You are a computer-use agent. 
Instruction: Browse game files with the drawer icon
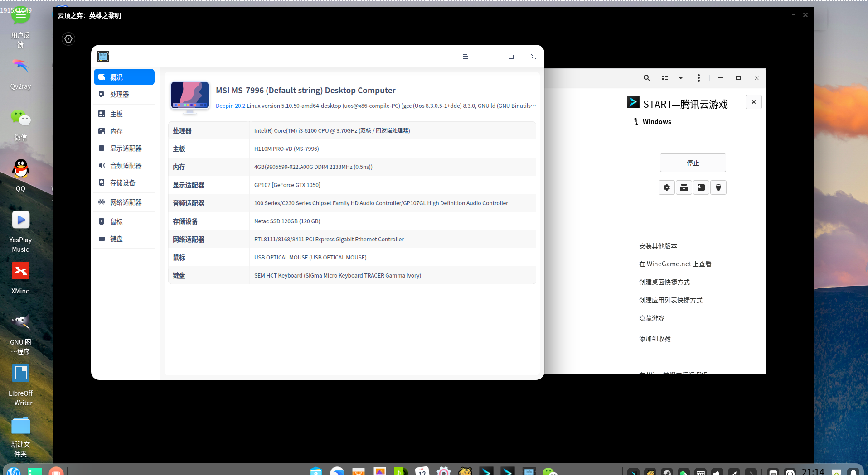[x=684, y=187]
